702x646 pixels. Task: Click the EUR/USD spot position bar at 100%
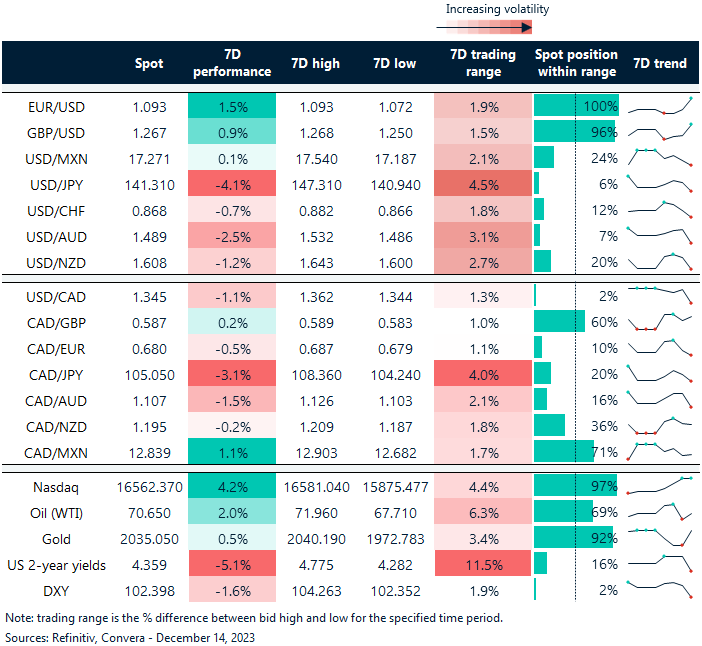coord(576,106)
